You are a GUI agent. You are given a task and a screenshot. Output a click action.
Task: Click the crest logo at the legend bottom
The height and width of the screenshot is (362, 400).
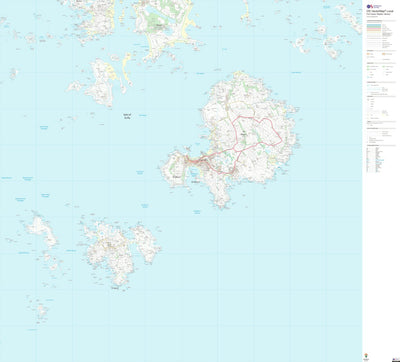(366, 356)
